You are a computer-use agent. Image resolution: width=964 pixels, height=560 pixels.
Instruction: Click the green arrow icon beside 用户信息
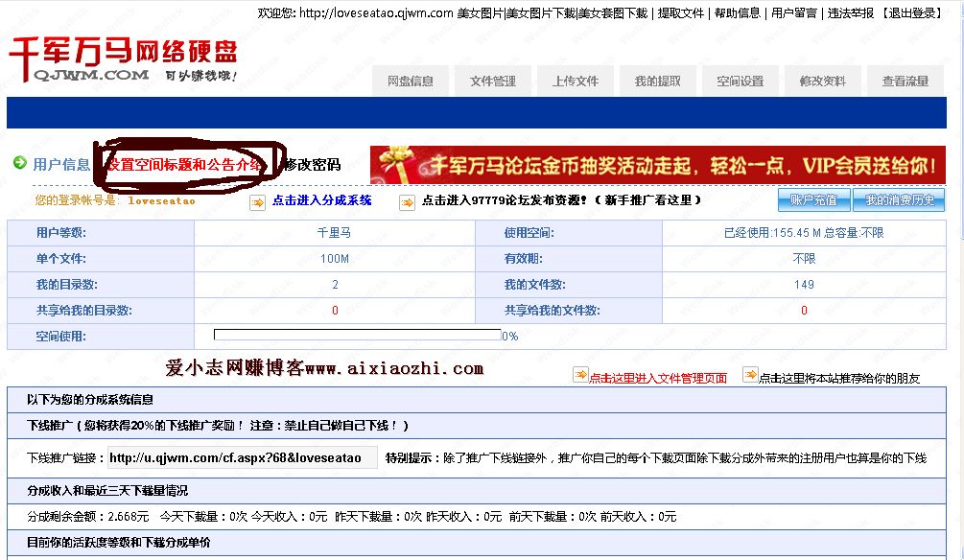click(19, 163)
